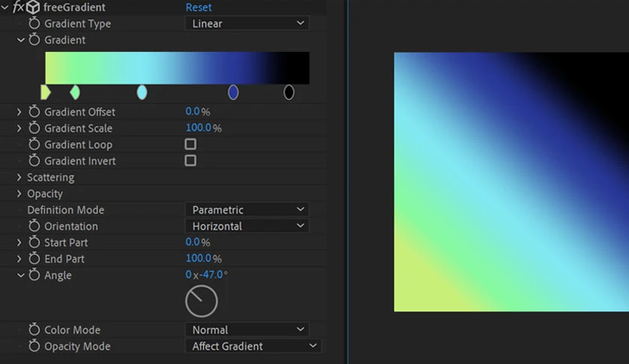The image size is (629, 364).
Task: Select the freeGradient effect name
Action: pyautogui.click(x=74, y=8)
